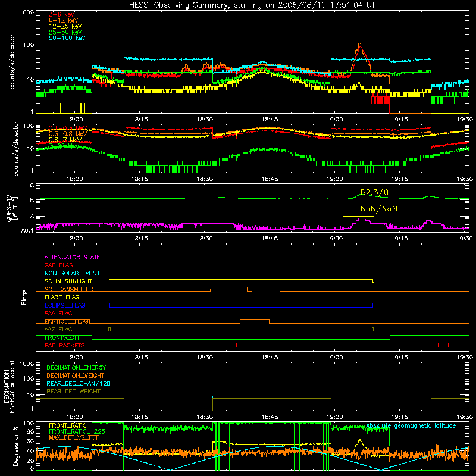Screen dimensions: 476x476
Task: Select the NON_SOLAR_EVENT flag label
Action: 72,273
